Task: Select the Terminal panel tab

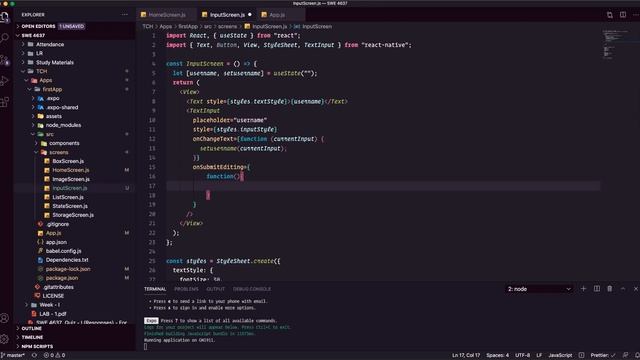Action: [155, 289]
